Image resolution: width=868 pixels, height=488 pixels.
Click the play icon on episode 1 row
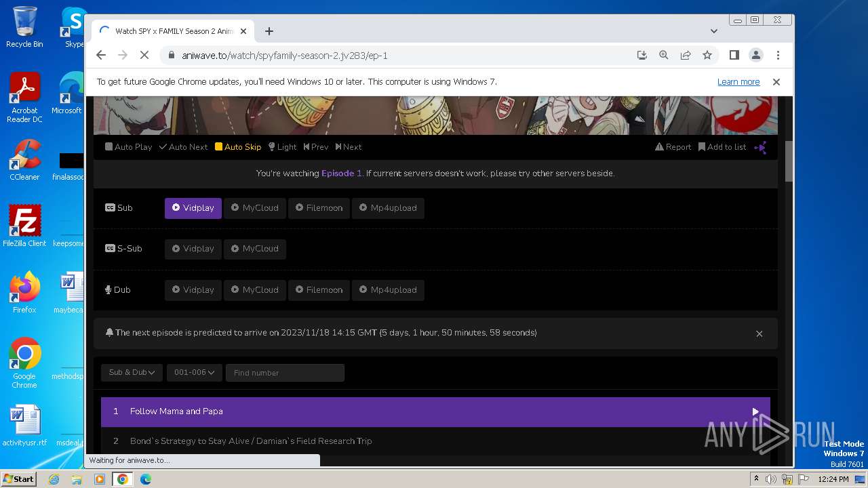[x=755, y=411]
